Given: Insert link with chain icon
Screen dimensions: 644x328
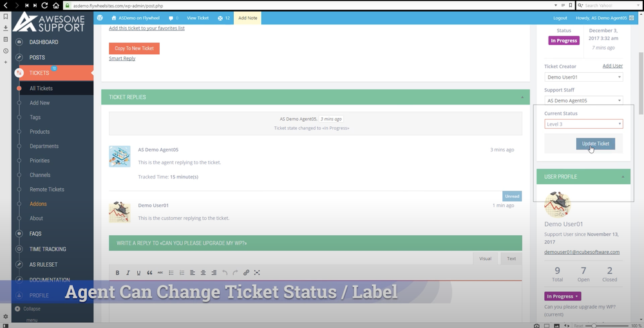Looking at the screenshot, I should point(246,273).
